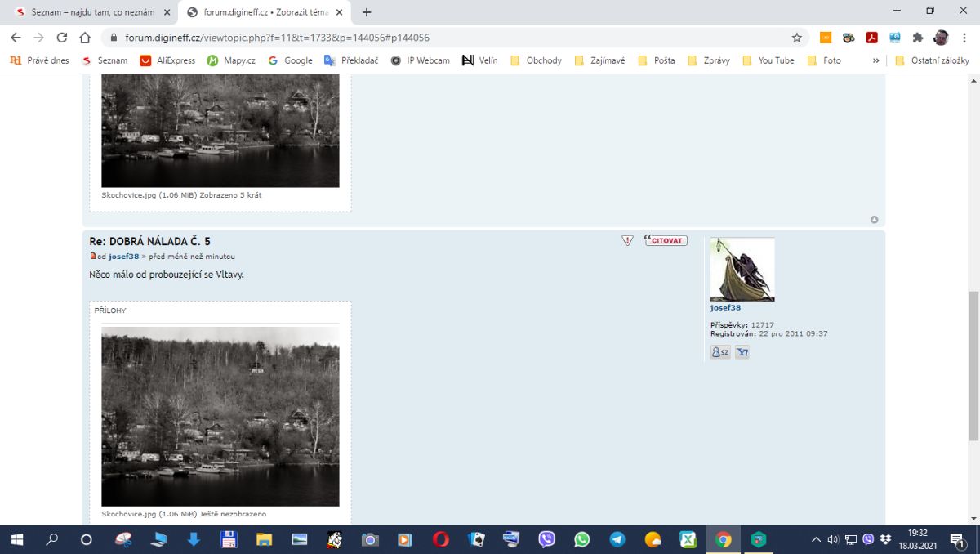980x554 pixels.
Task: Expand the hidden bookmarks chevron
Action: point(875,60)
